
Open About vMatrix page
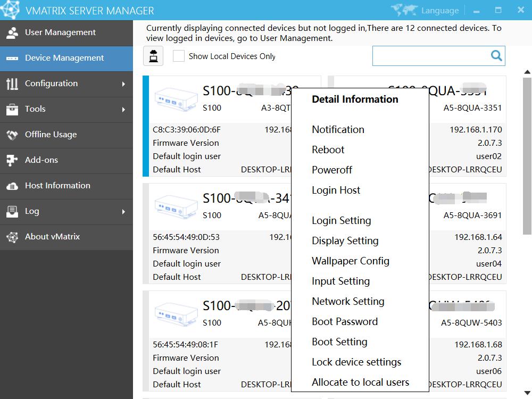pos(52,237)
